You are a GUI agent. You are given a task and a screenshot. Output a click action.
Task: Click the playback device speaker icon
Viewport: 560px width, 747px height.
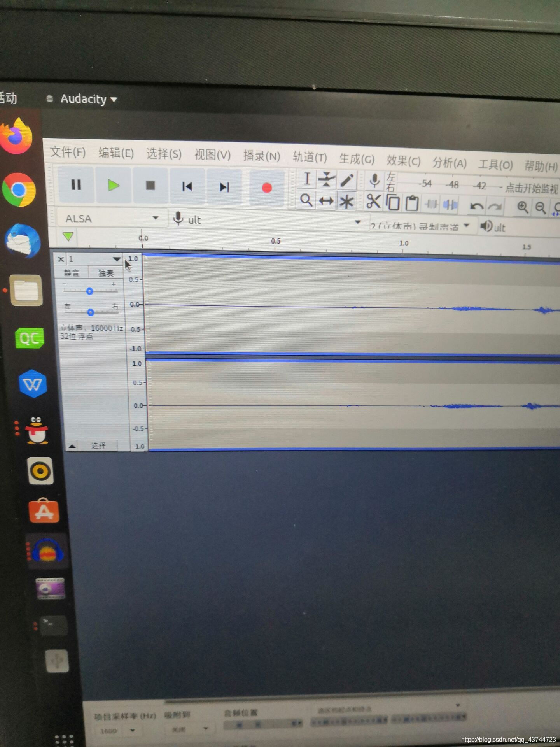(x=486, y=226)
